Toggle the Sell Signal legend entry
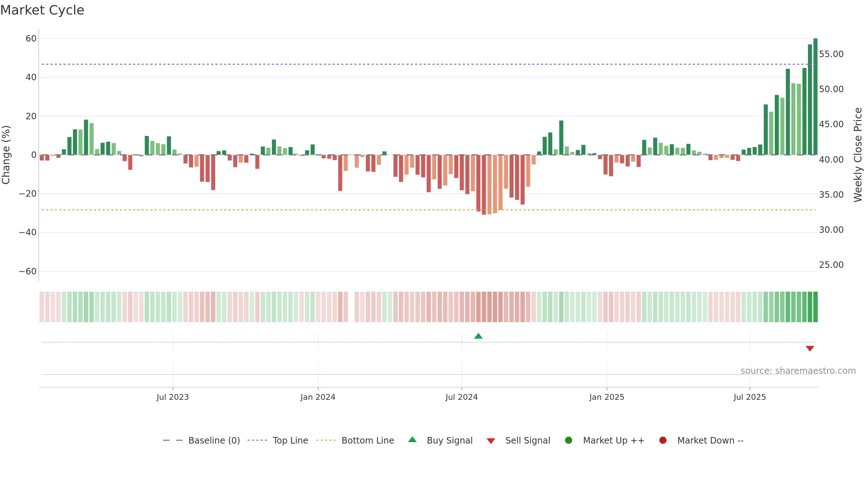868x488 pixels. coord(518,440)
